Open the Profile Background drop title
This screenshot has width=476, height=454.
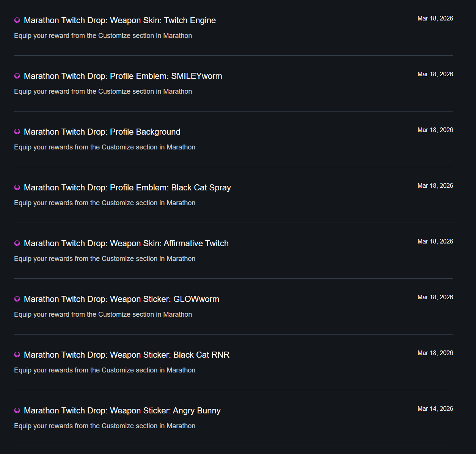click(102, 132)
